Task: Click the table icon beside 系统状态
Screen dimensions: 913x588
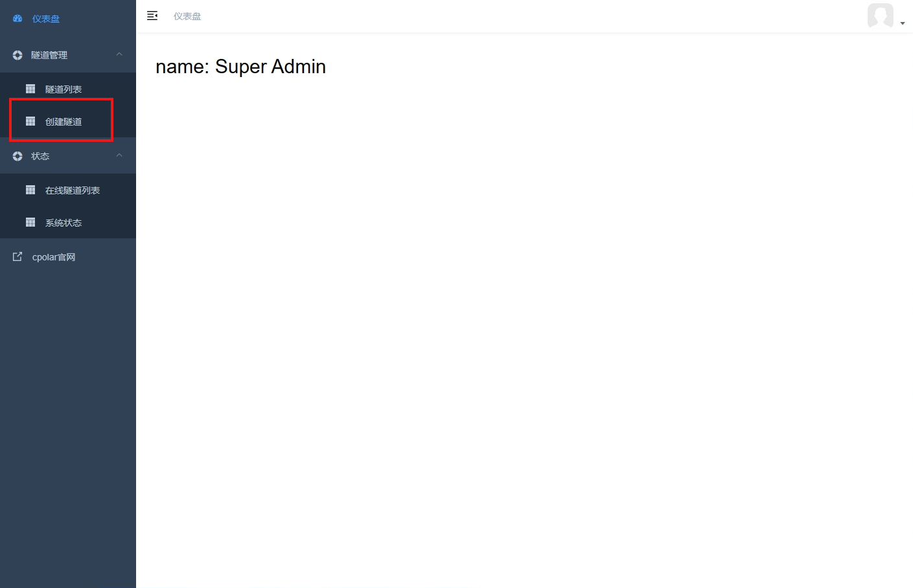Action: [x=30, y=222]
